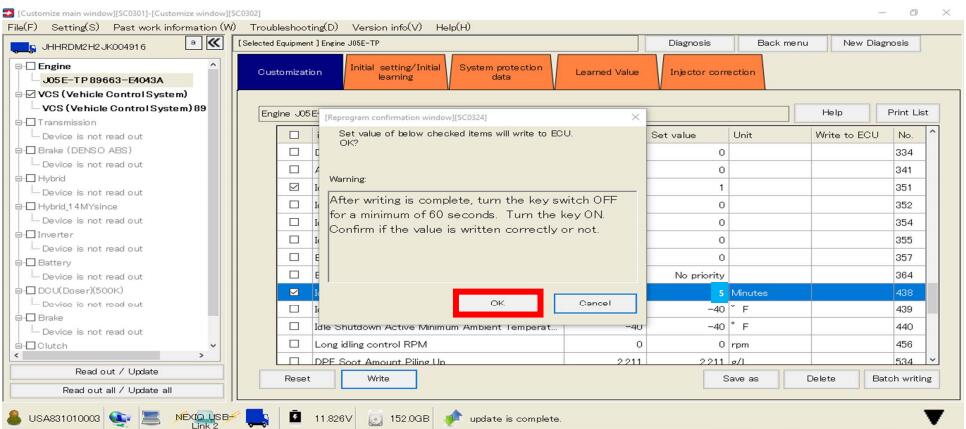Select tree item J05E-TP 89663-E4043A
966x429 pixels.
coord(103,80)
